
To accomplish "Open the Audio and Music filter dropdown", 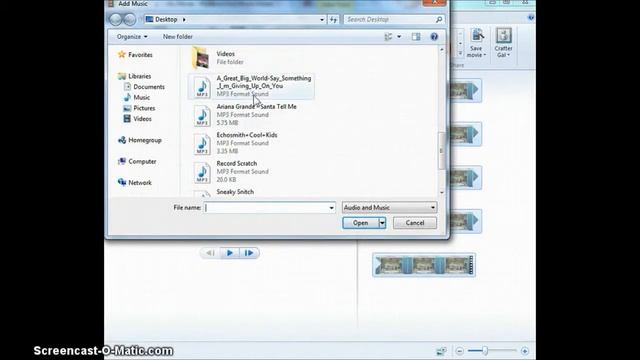I will click(389, 207).
